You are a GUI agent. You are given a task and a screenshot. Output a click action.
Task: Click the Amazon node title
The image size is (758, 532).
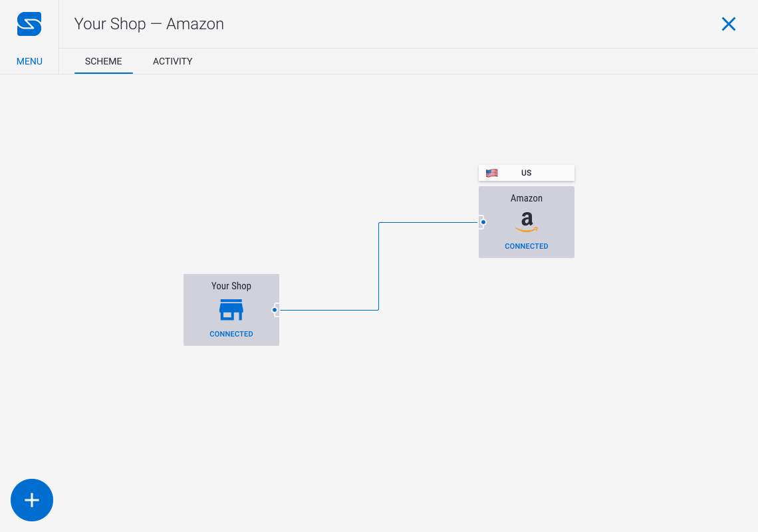[x=527, y=198]
